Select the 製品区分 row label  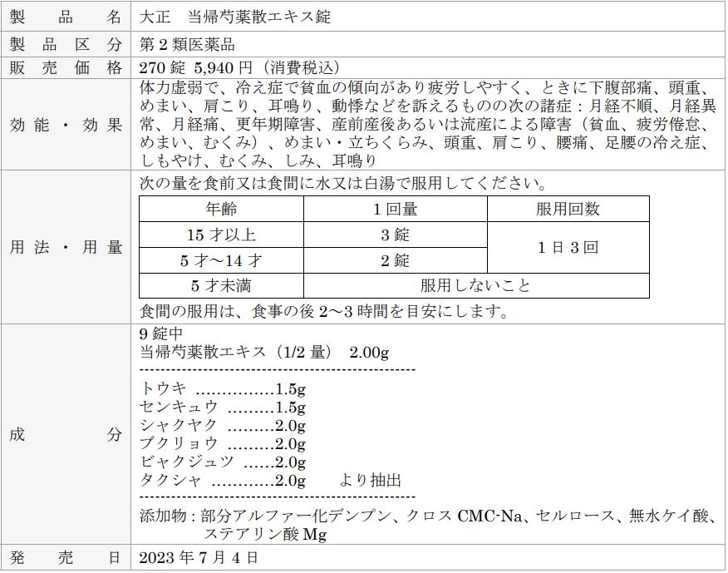(x=66, y=44)
